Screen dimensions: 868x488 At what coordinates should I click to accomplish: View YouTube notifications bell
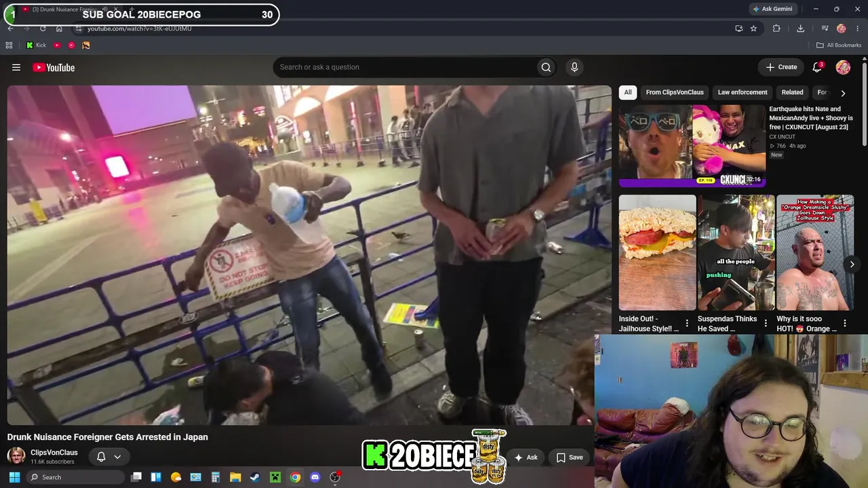(x=817, y=67)
